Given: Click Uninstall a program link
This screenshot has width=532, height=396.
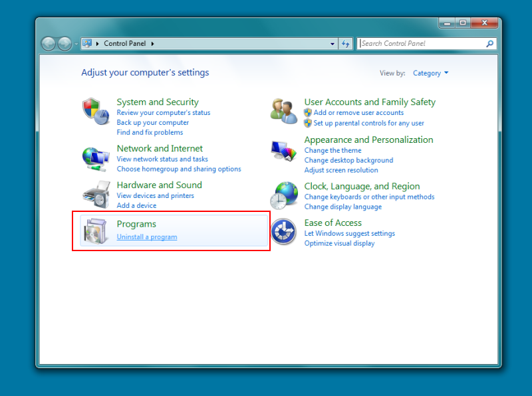Looking at the screenshot, I should pos(147,237).
